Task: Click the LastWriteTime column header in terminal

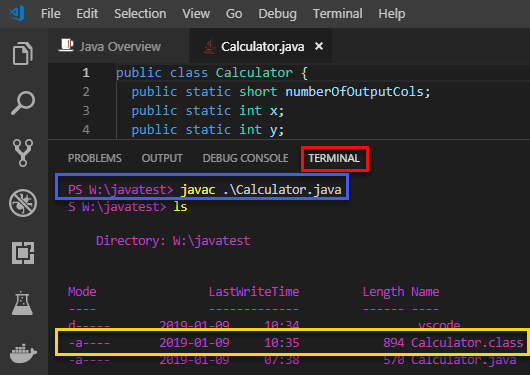Action: (254, 291)
